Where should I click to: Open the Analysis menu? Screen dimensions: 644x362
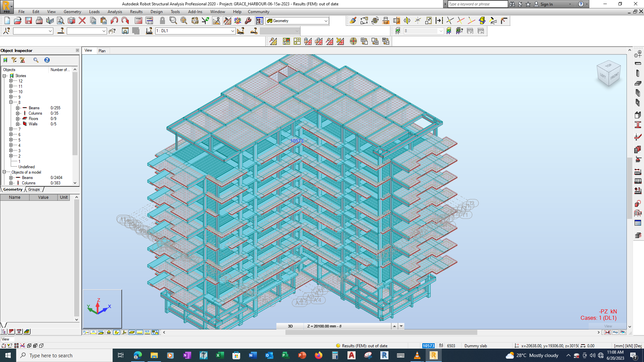click(115, 12)
